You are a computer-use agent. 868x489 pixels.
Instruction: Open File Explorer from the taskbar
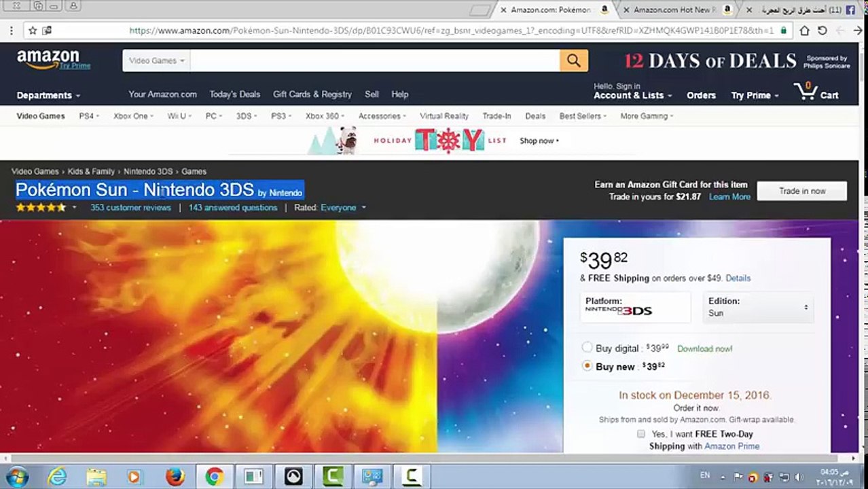tap(96, 477)
